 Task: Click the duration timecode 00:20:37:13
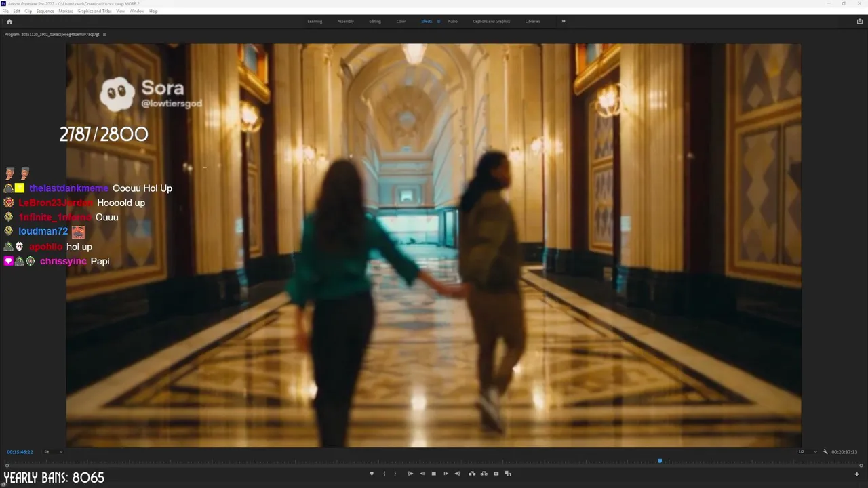(845, 452)
